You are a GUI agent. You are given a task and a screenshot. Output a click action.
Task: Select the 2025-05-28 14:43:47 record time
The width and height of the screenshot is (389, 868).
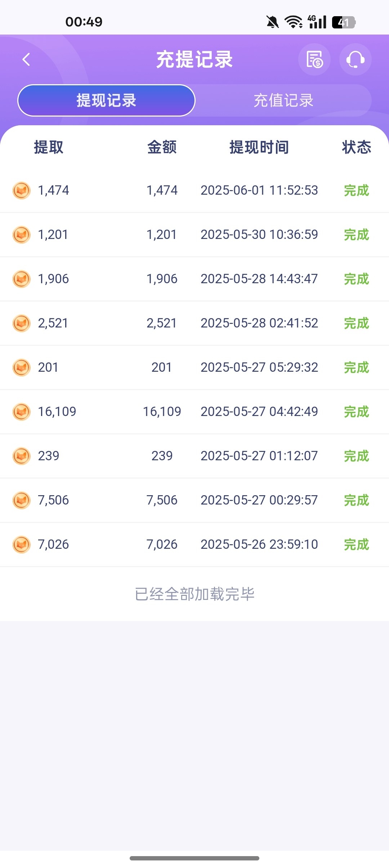coord(259,279)
